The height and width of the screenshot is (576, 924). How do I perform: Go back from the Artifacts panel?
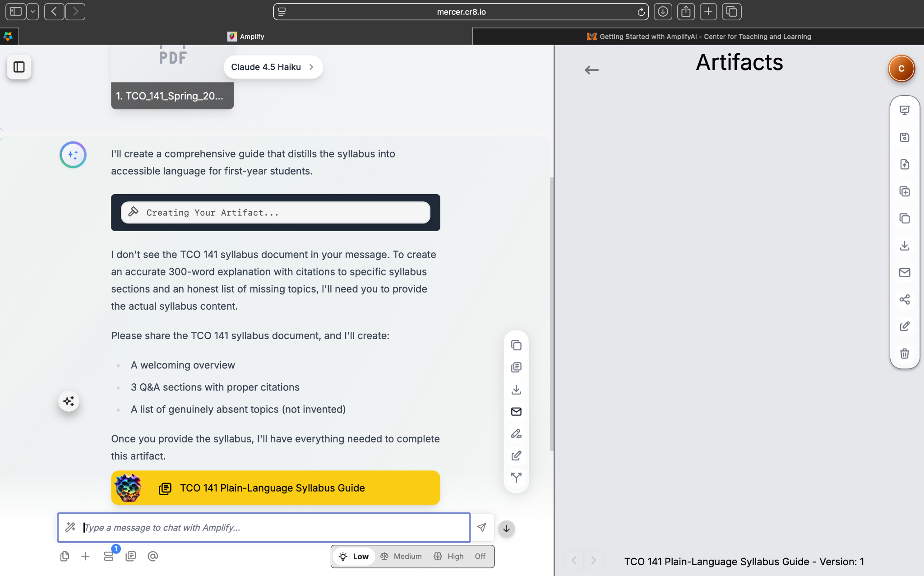click(591, 70)
